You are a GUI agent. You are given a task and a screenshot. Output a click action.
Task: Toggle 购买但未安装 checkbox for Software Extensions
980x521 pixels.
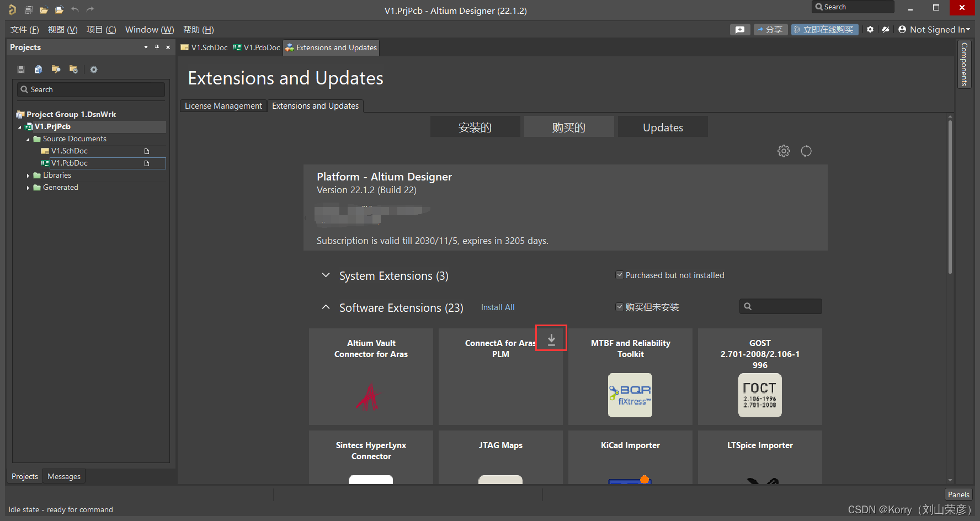pyautogui.click(x=620, y=307)
